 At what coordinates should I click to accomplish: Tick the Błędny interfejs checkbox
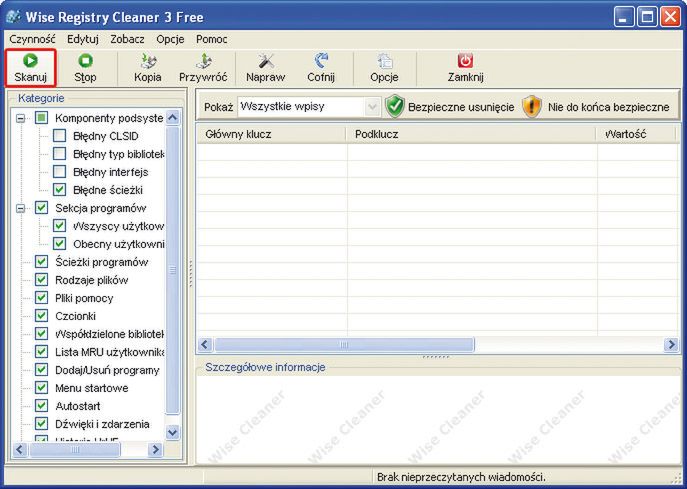[x=60, y=172]
